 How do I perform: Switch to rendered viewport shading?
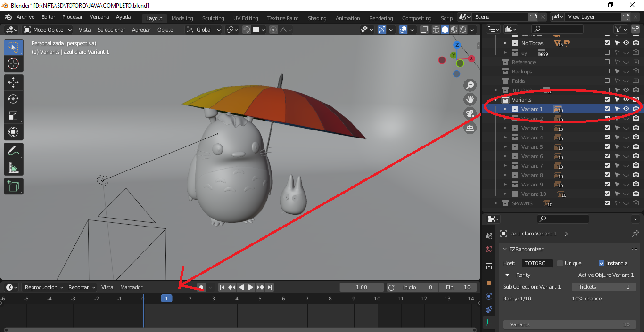click(x=463, y=30)
